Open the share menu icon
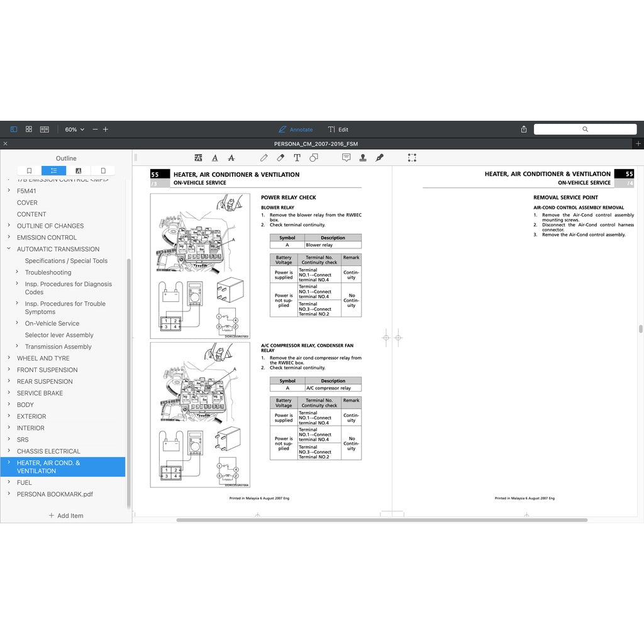The image size is (644, 644). 524,130
